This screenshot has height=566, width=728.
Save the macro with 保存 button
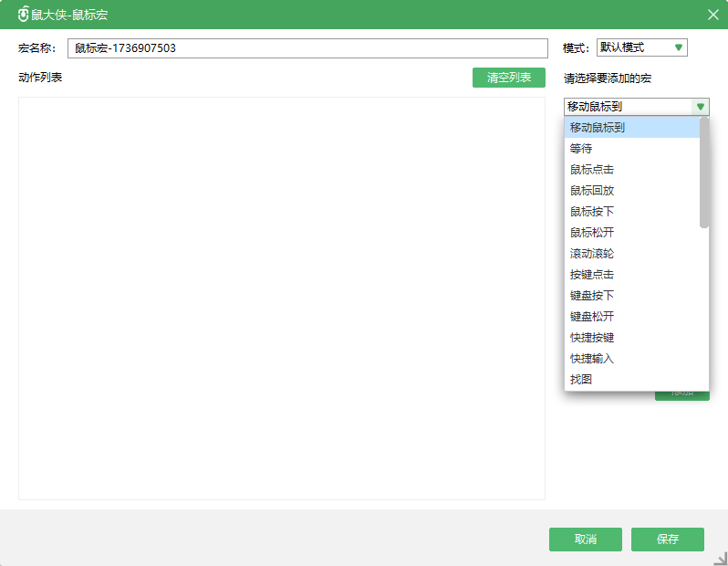pos(667,540)
